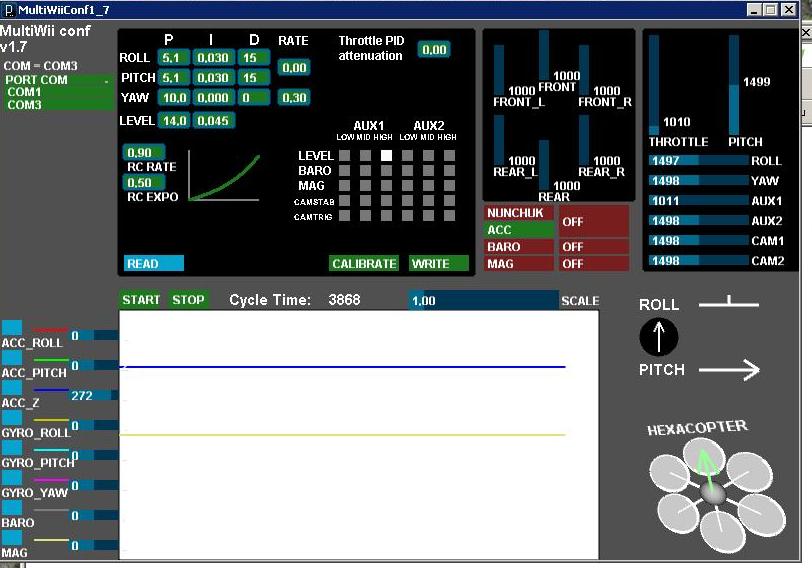812x568 pixels.
Task: Edit YAW D value 0
Action: (x=253, y=97)
